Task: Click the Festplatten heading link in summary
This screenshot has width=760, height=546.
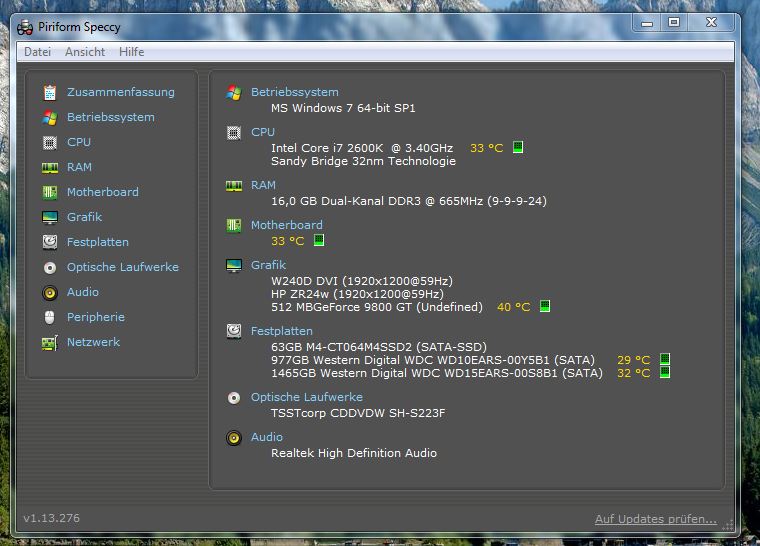Action: click(x=282, y=331)
